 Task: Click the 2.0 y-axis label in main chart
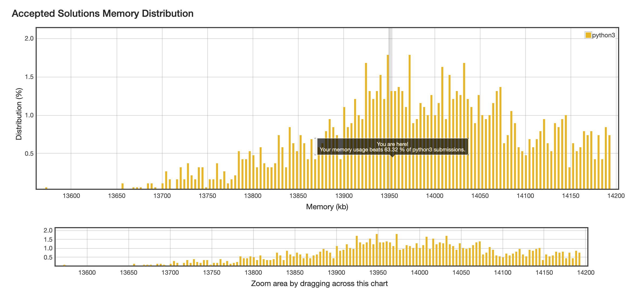coord(29,38)
